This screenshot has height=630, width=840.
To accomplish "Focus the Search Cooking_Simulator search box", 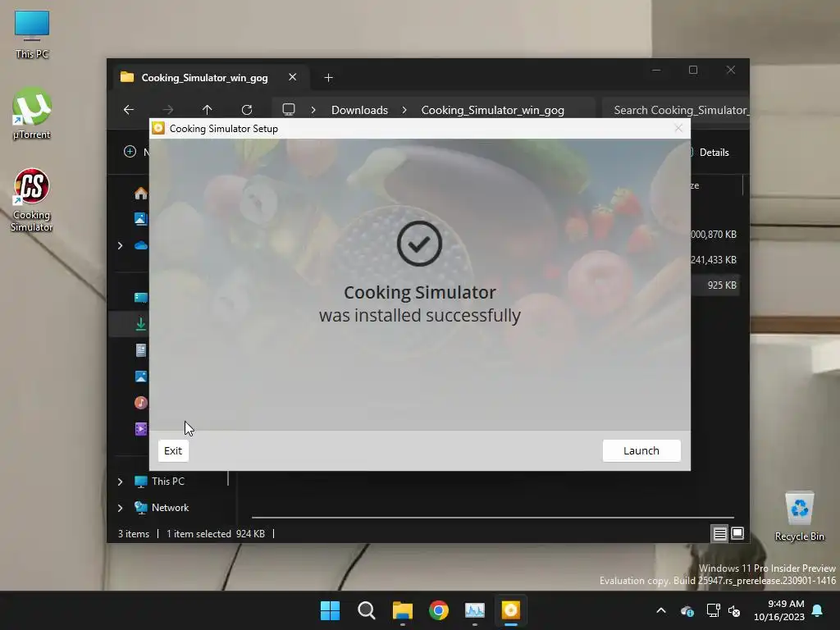I will 676,110.
